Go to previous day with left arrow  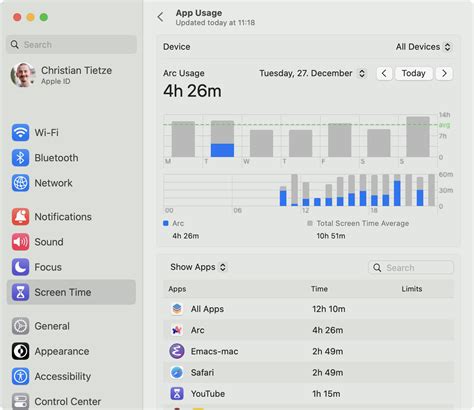pos(384,73)
